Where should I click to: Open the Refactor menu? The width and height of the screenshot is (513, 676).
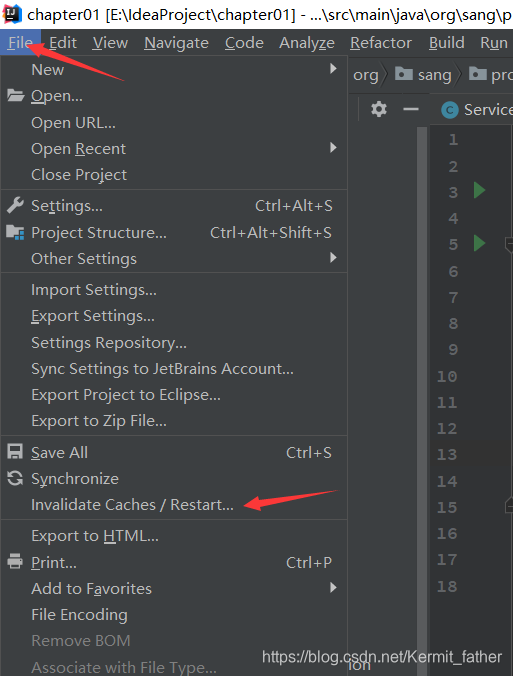pyautogui.click(x=381, y=43)
